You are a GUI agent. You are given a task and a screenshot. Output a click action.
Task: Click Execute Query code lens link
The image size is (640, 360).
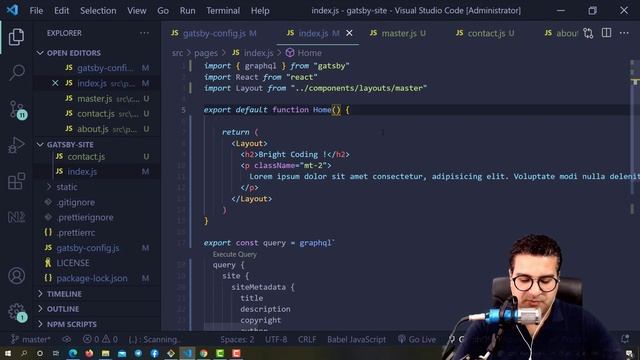point(235,254)
